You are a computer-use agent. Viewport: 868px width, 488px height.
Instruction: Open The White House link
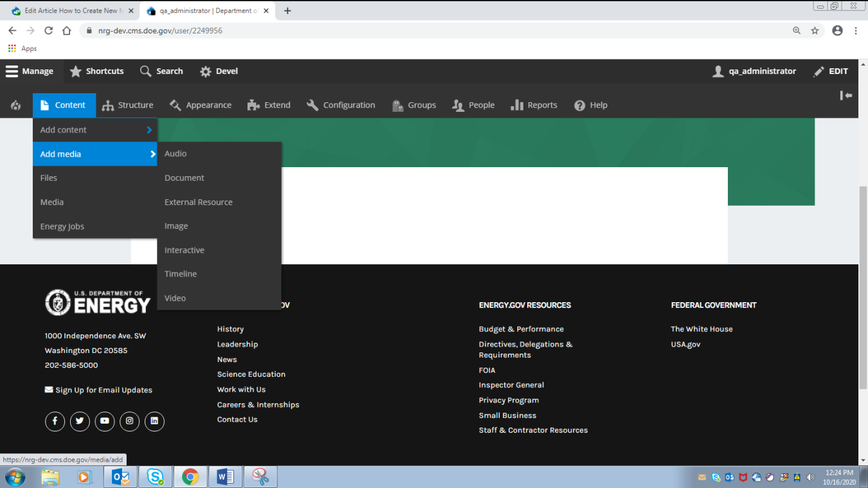[701, 329]
